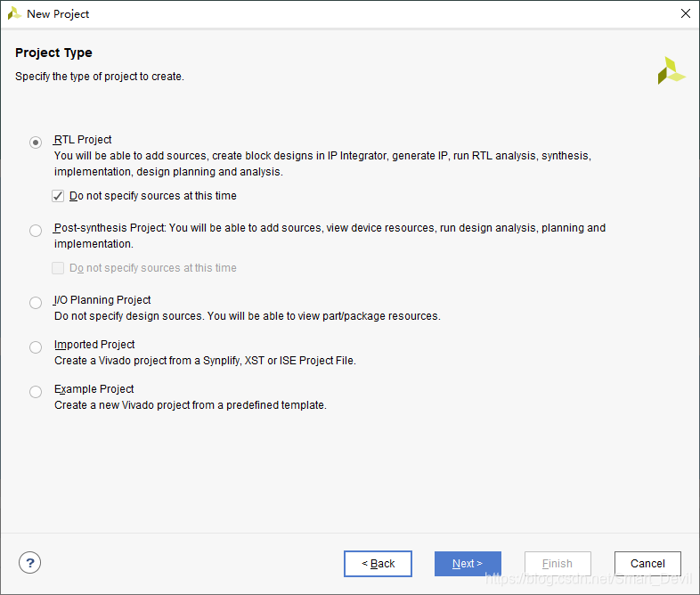Open help via the question mark icon

[30, 563]
